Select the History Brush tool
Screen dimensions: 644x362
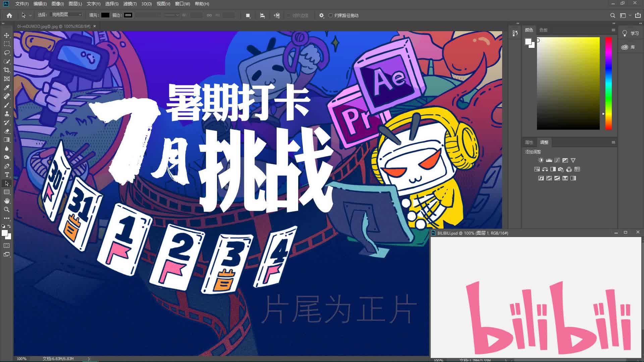[7, 122]
